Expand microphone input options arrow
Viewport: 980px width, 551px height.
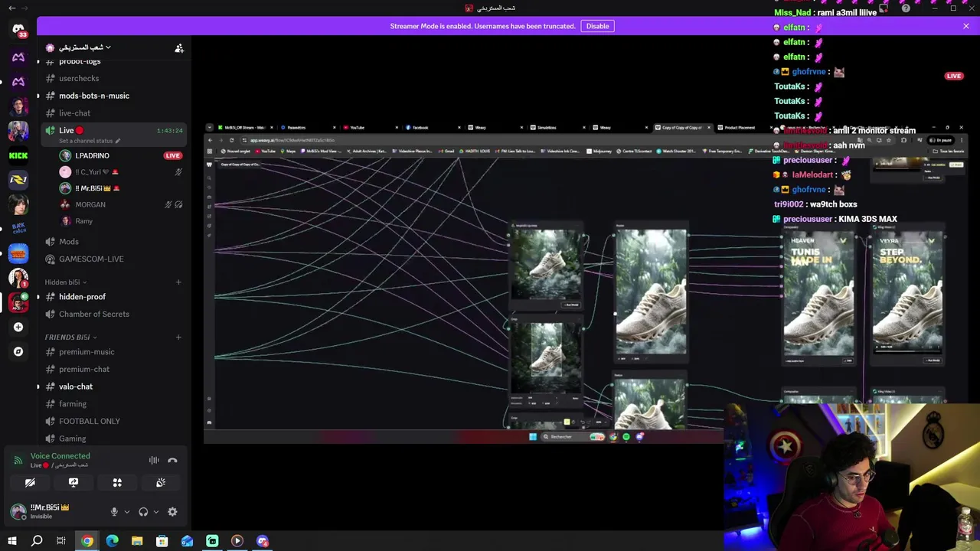tap(126, 512)
